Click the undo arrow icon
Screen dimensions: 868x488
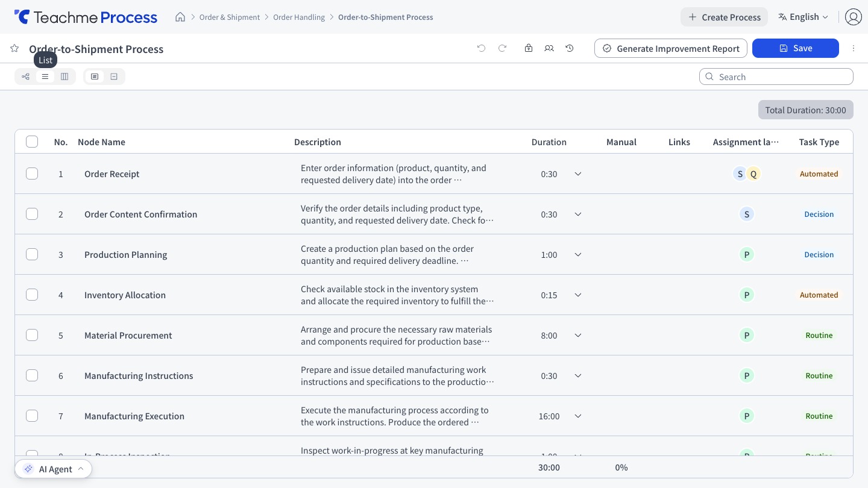(x=481, y=48)
